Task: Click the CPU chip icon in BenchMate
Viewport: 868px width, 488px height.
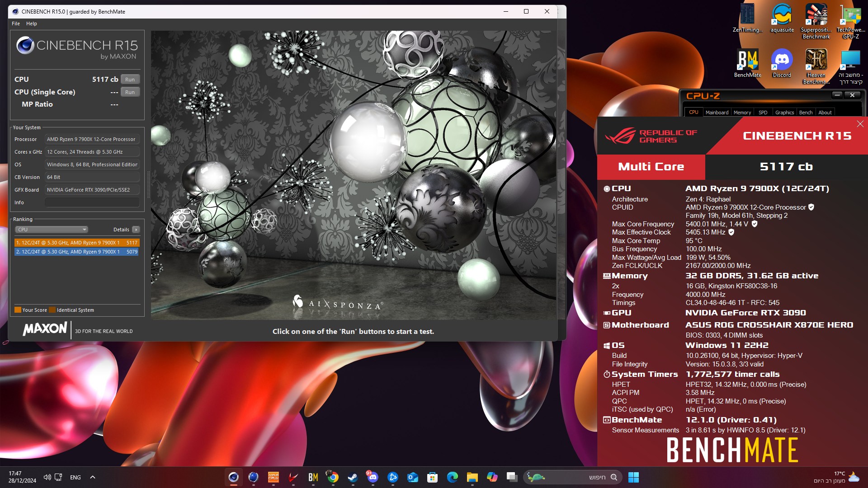Action: [607, 189]
